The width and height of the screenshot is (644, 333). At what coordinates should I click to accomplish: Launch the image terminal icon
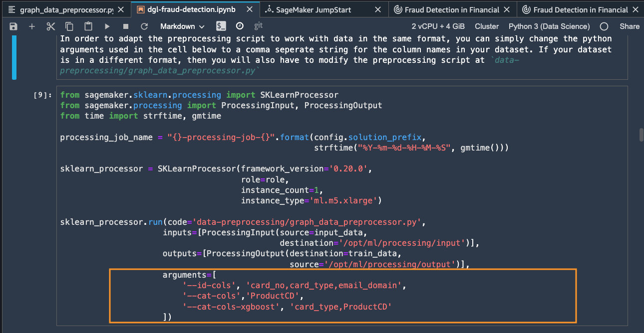221,26
